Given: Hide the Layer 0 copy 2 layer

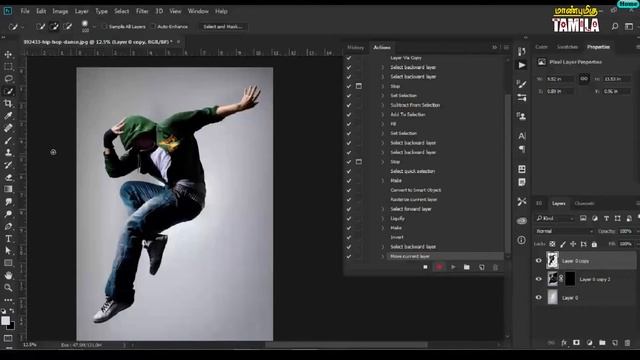Looking at the screenshot, I should click(539, 279).
